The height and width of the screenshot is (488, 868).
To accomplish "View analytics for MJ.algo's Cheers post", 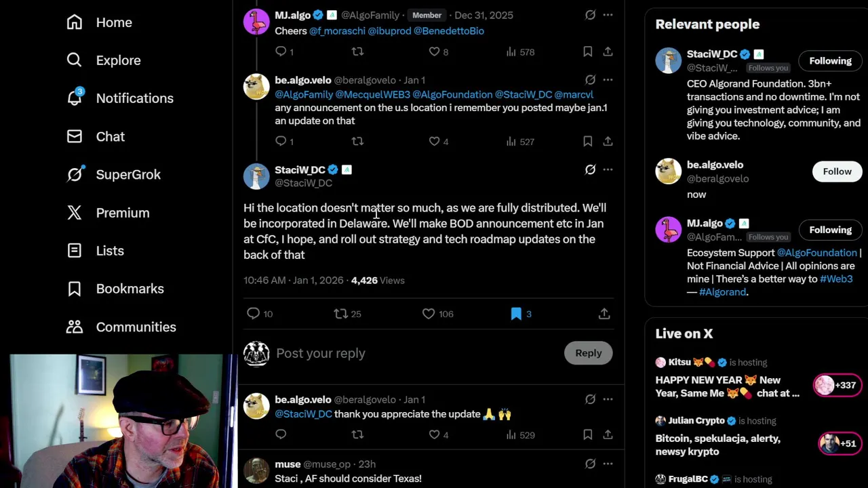I will (x=511, y=52).
